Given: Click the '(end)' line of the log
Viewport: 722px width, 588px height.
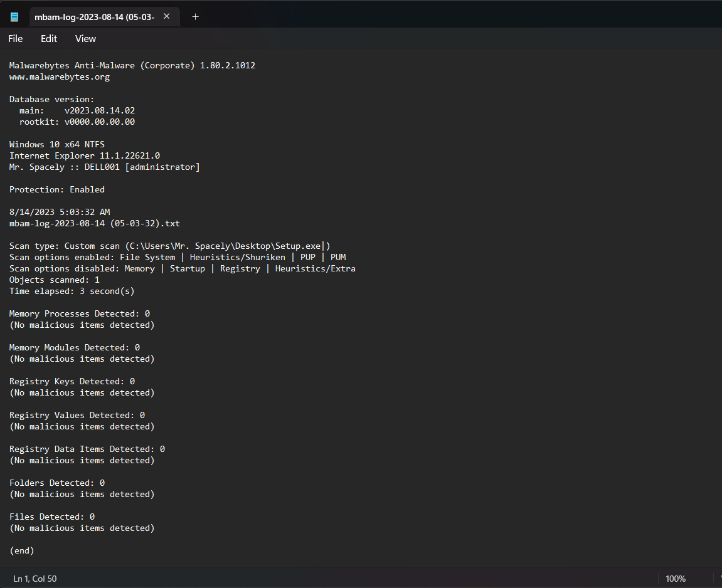Looking at the screenshot, I should [x=22, y=551].
